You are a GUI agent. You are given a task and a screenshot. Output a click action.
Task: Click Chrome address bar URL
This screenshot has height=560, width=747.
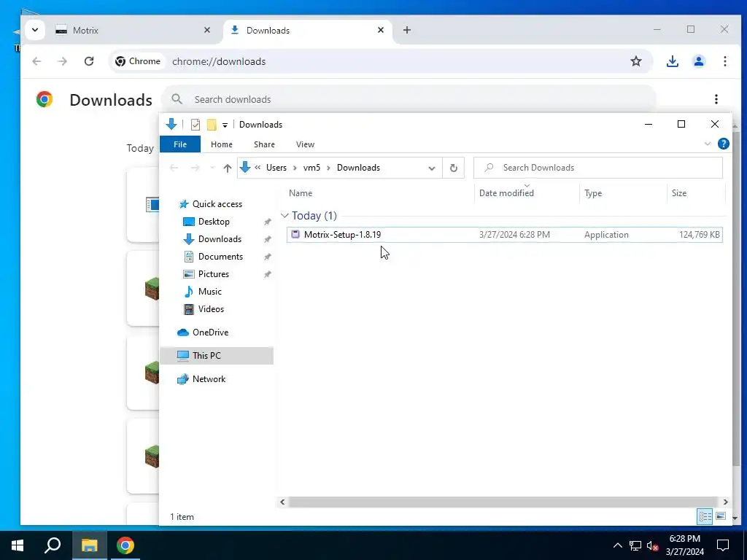[x=219, y=61]
